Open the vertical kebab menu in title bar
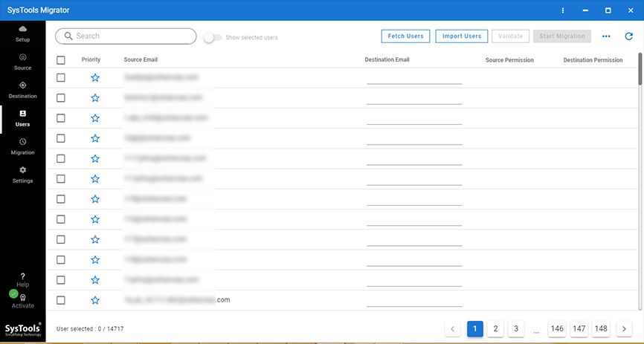 pyautogui.click(x=563, y=10)
